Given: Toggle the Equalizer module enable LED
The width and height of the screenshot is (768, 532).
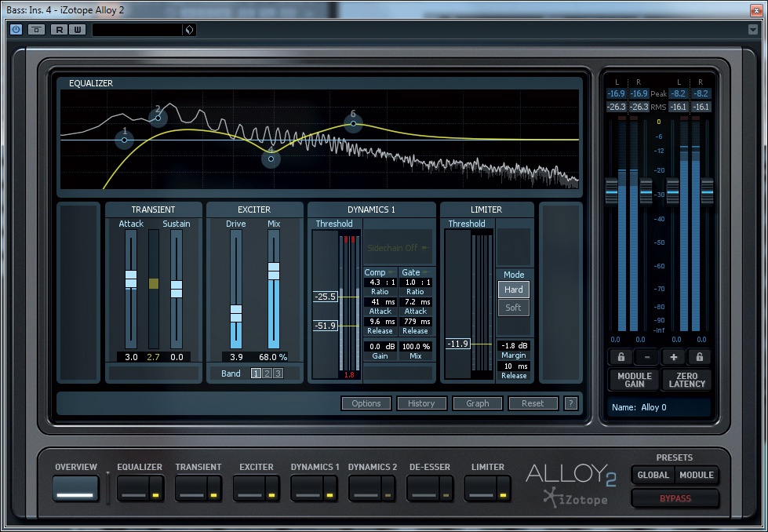Looking at the screenshot, I should point(156,495).
